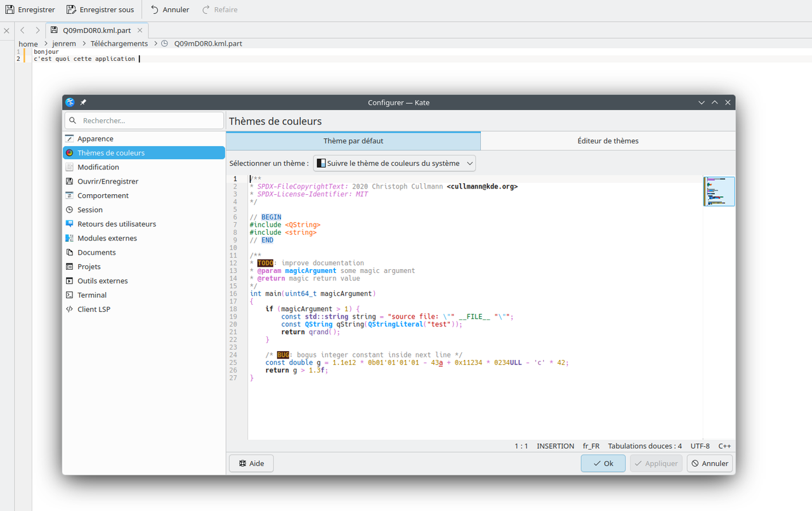Viewport: 812px width, 511px height.
Task: Click the Client LSP sidebar entry icon
Action: (70, 309)
